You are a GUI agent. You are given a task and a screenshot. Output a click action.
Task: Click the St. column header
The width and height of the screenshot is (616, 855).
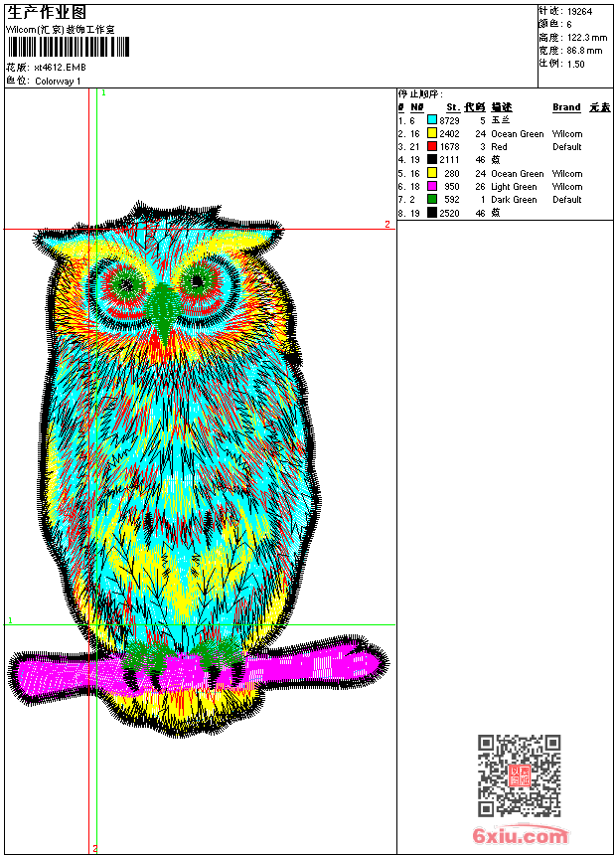click(x=452, y=107)
